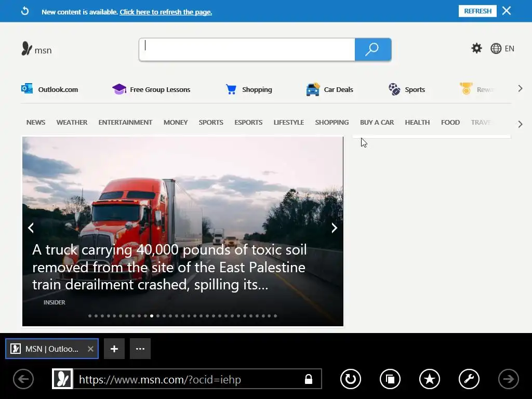The image size is (532, 399).
Task: Go back with the browser back button
Action: coord(23,379)
